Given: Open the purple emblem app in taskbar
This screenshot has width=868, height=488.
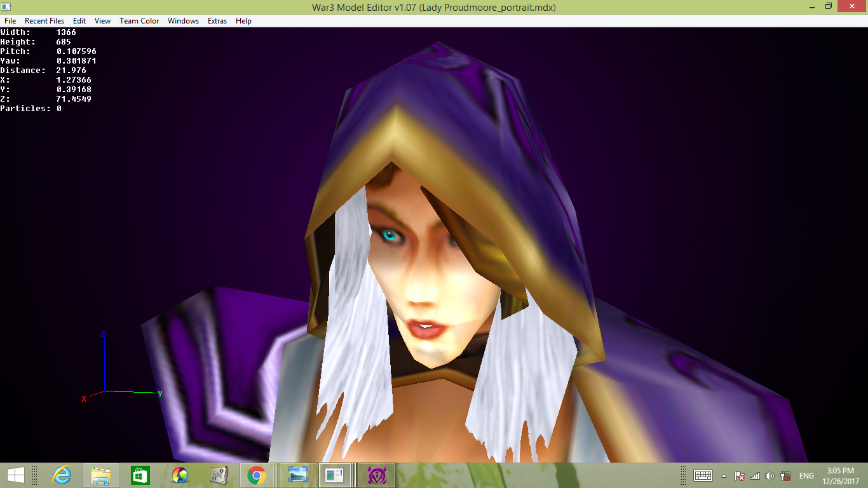Looking at the screenshot, I should click(377, 475).
